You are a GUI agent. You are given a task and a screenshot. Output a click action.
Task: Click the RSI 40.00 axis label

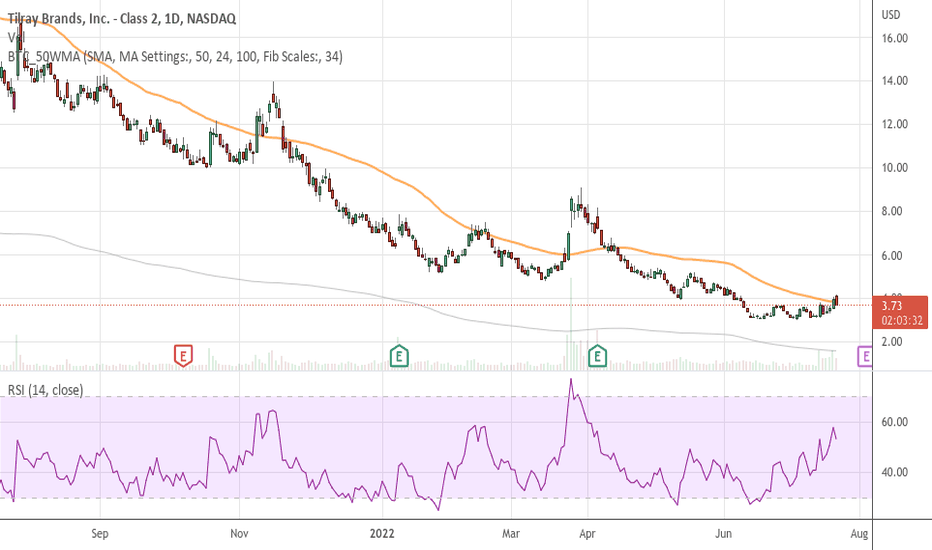895,473
